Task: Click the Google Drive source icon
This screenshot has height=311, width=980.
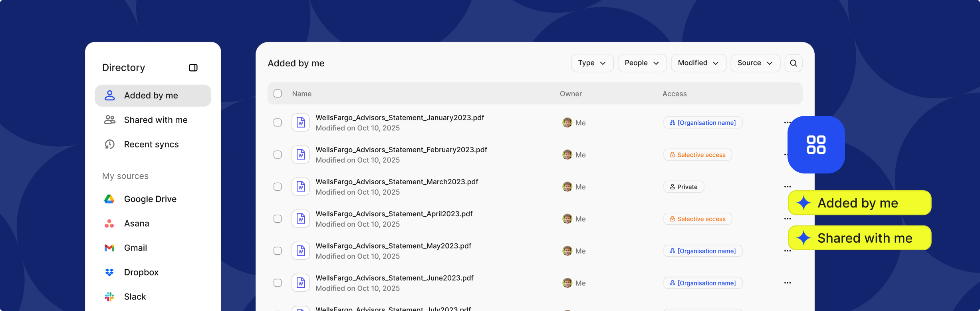Action: click(109, 199)
